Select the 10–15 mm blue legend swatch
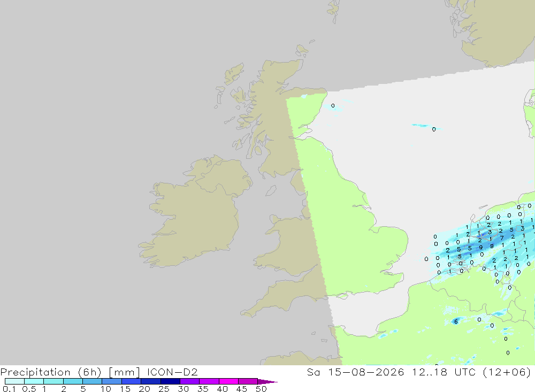The image size is (535, 392). pos(112,381)
